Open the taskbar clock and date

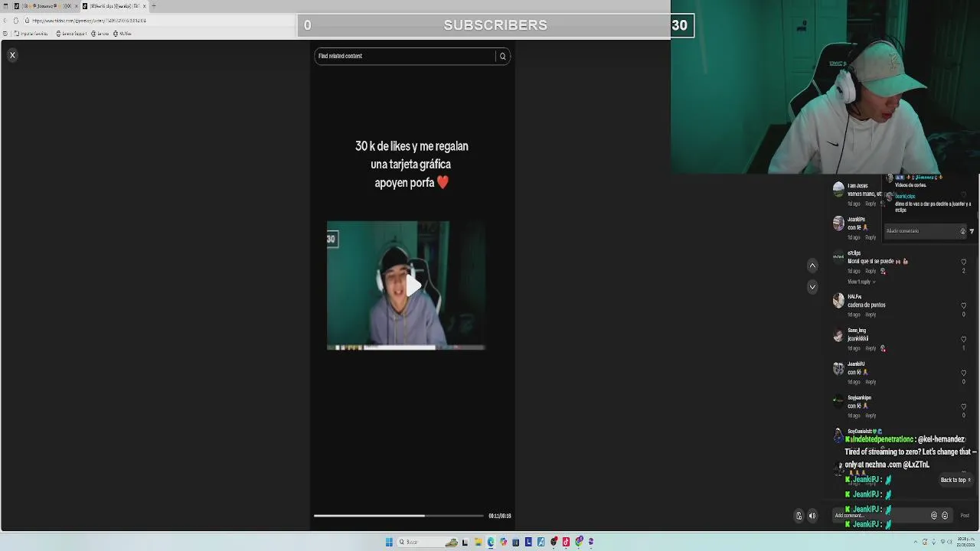point(965,542)
